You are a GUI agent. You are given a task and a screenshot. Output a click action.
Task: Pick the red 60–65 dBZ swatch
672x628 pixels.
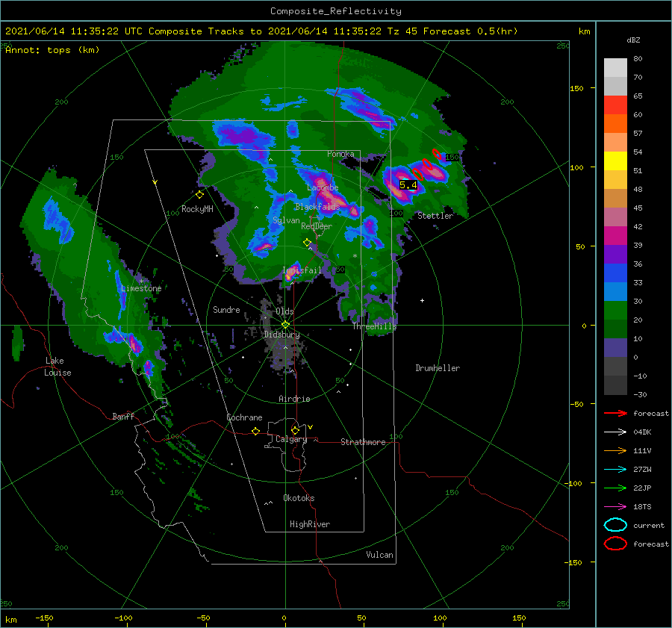coord(615,105)
